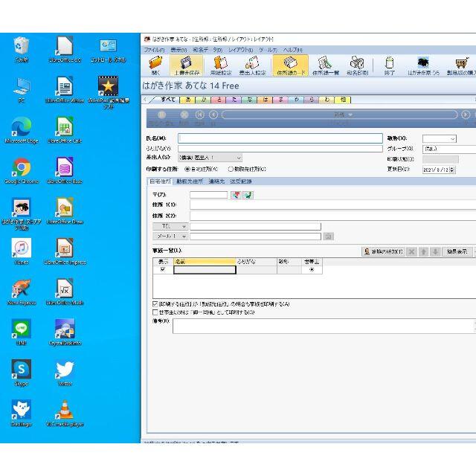Click the 更新日 date stepper arrows
Screen dimensions: 476x476
[x=452, y=170]
